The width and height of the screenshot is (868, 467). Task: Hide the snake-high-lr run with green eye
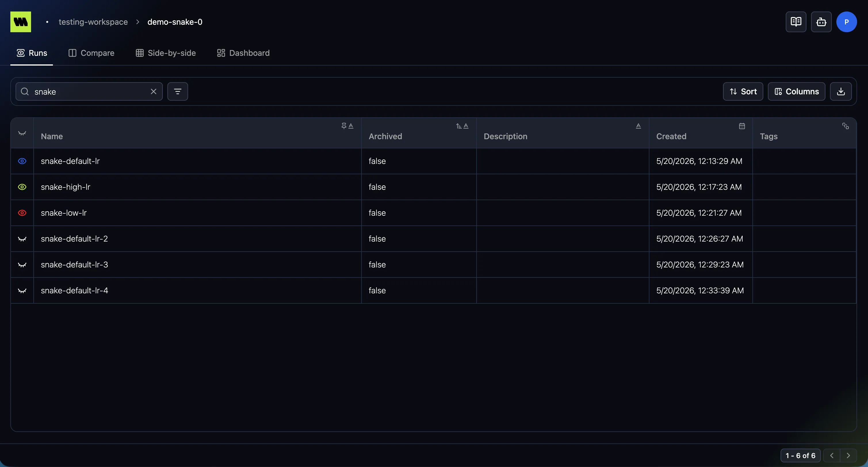pyautogui.click(x=22, y=187)
